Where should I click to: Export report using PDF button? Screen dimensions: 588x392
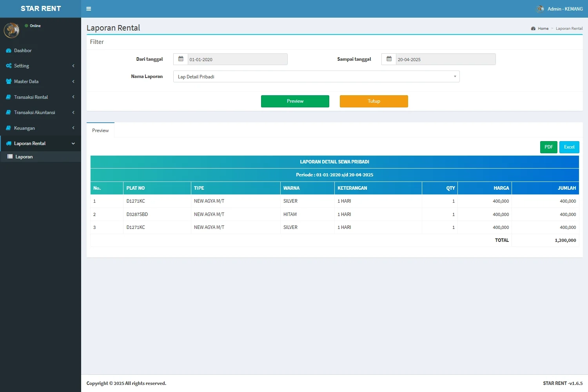(548, 147)
